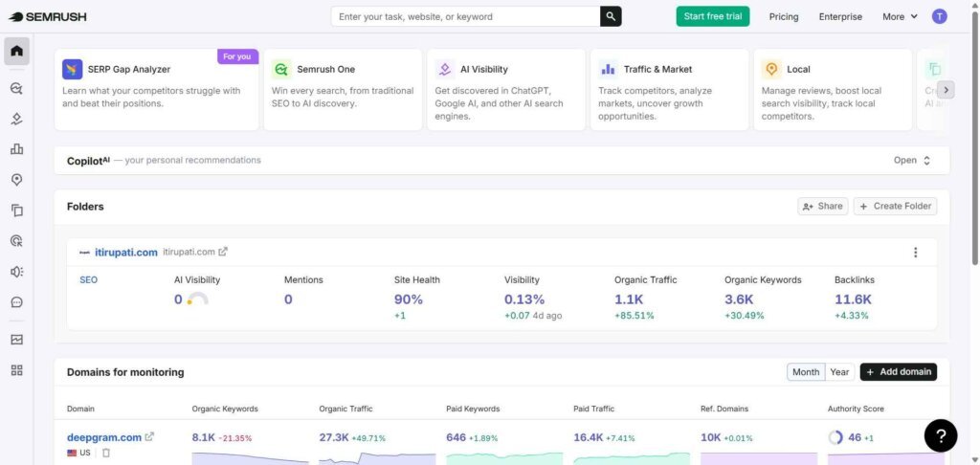Click the Copilot heading text
This screenshot has width=980, height=465.
point(88,161)
